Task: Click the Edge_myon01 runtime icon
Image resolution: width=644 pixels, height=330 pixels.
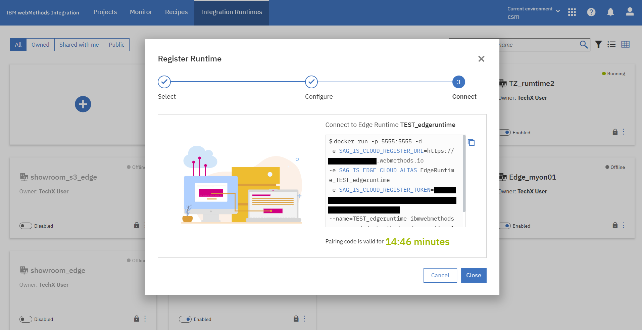Action: click(503, 177)
